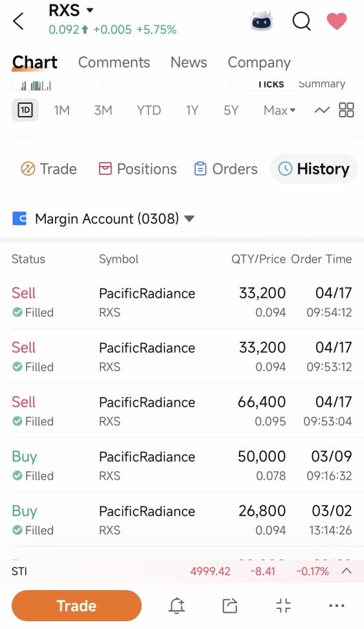364x629 pixels.
Task: Open the three-dot more options menu
Action: (x=336, y=606)
